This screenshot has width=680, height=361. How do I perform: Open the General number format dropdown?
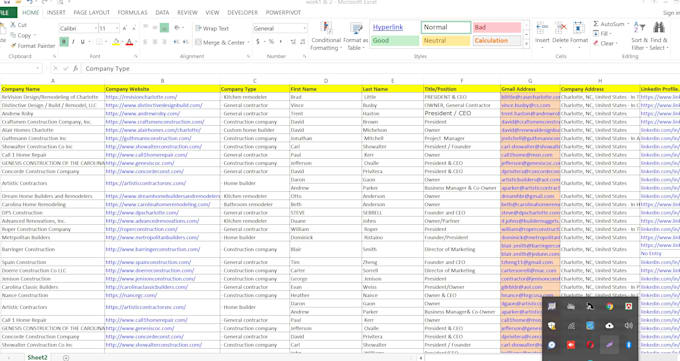[x=305, y=29]
